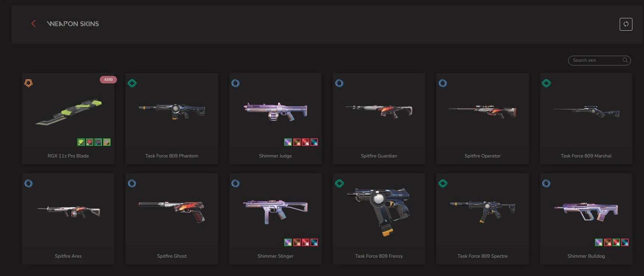Image resolution: width=644 pixels, height=276 pixels.
Task: Open the Spitfire Operator skin card
Action: [482, 118]
